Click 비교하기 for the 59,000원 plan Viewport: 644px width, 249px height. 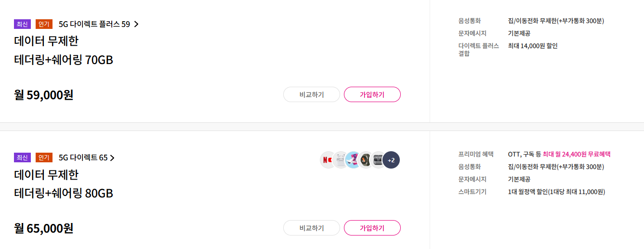click(312, 94)
